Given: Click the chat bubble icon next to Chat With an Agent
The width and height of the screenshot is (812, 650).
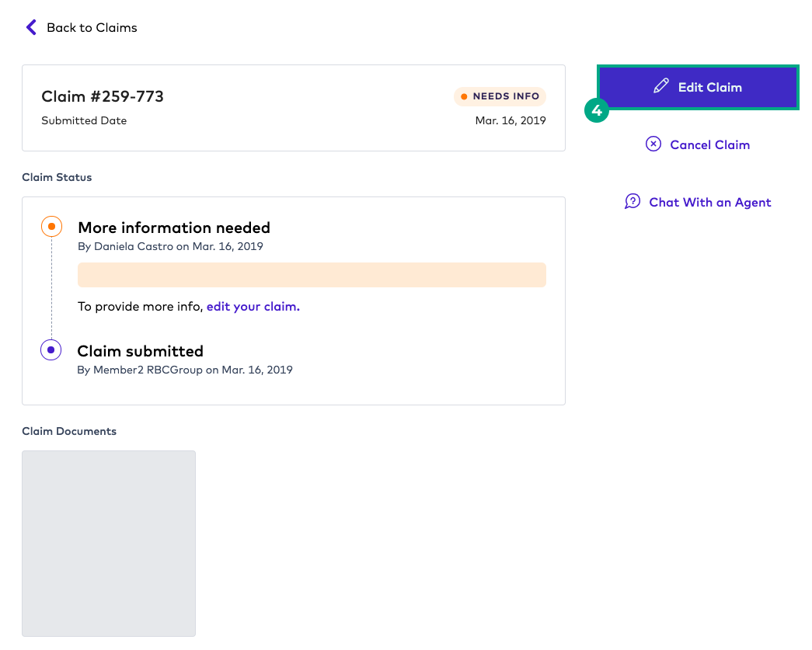Looking at the screenshot, I should pos(633,201).
